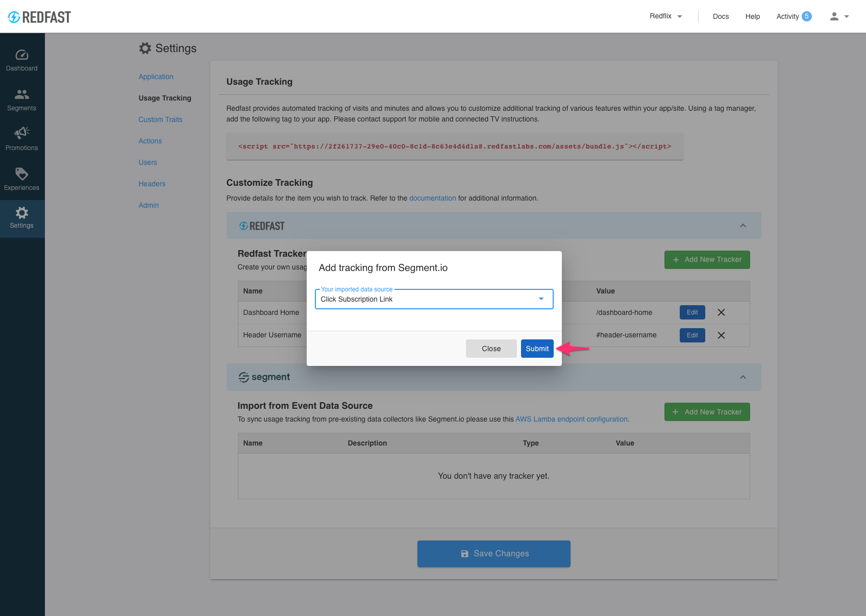Click the #header-username value cell
This screenshot has width=866, height=616.
click(626, 335)
